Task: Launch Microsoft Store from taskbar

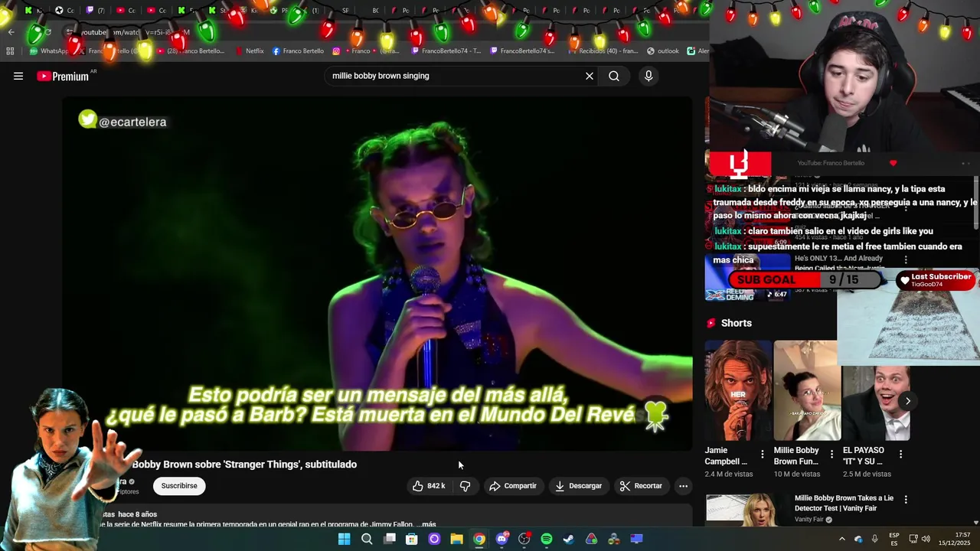Action: pyautogui.click(x=412, y=539)
